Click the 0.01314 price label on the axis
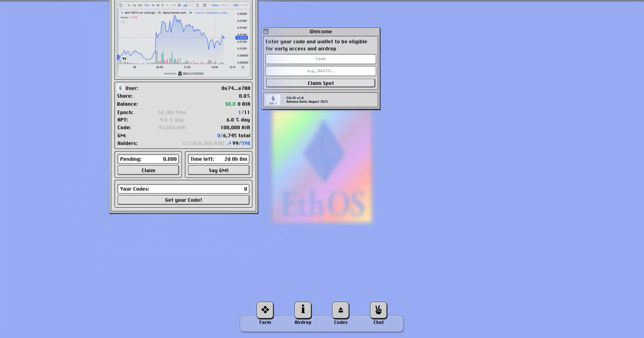This screenshot has width=644, height=338. coord(242,38)
